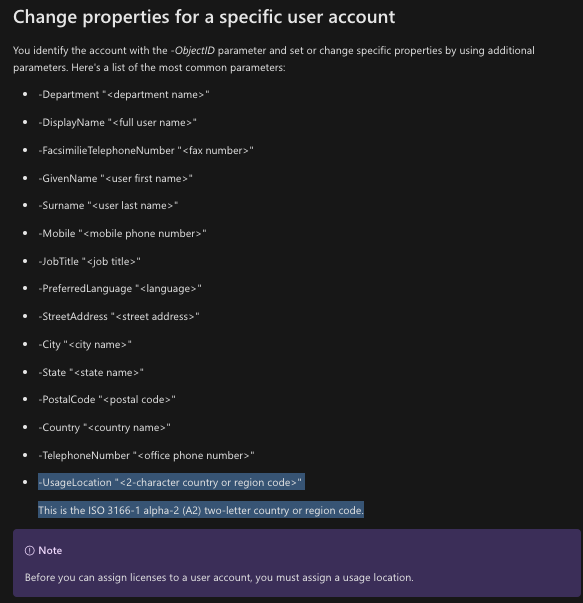Click the usage location note sentence
The image size is (583, 603).
coord(219,578)
